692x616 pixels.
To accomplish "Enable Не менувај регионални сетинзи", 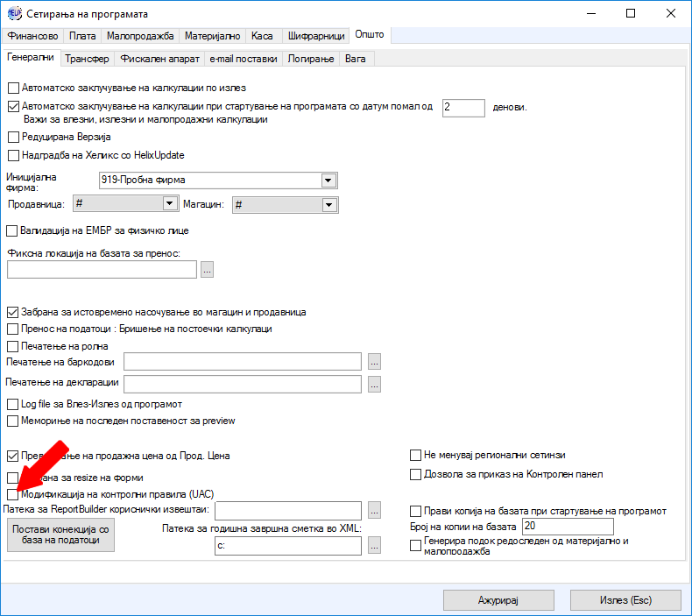I will [x=415, y=456].
